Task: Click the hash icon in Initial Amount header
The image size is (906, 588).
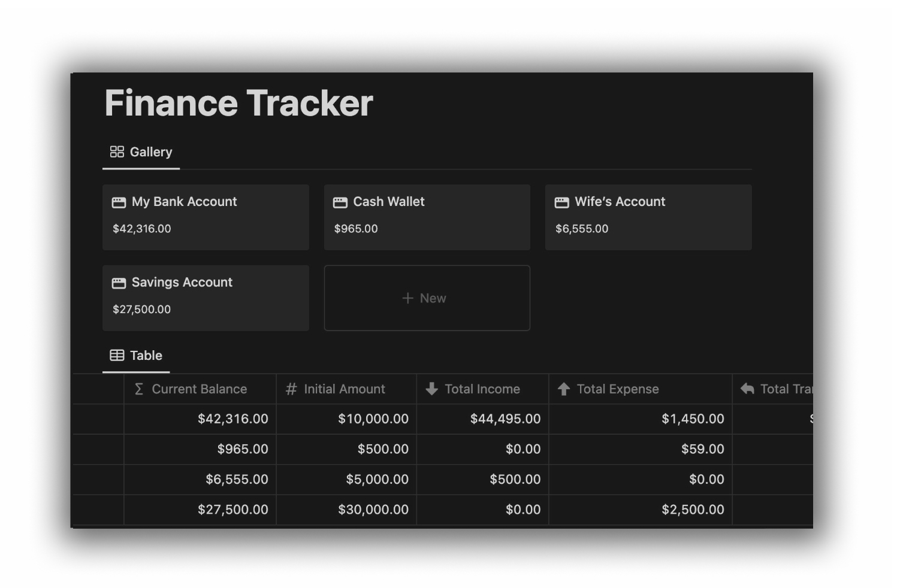Action: (292, 389)
